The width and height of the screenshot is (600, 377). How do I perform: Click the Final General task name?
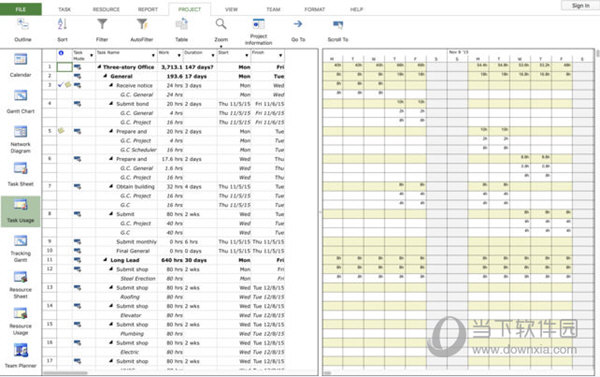[x=133, y=251]
